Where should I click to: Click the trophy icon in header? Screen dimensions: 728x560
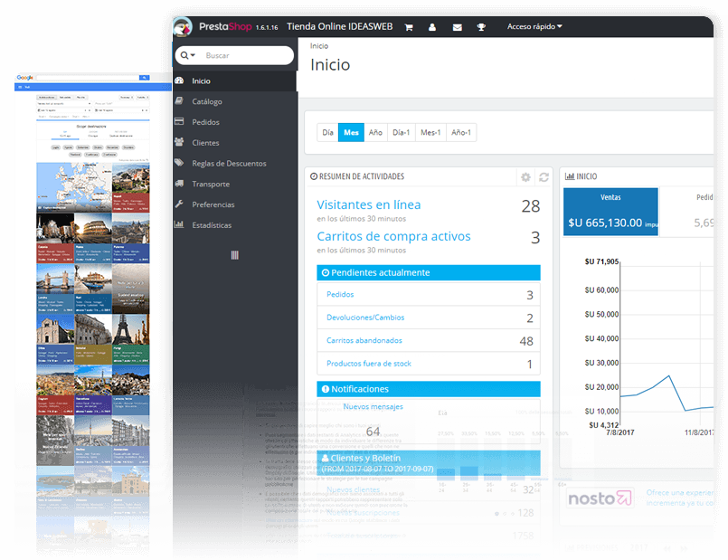point(481,27)
